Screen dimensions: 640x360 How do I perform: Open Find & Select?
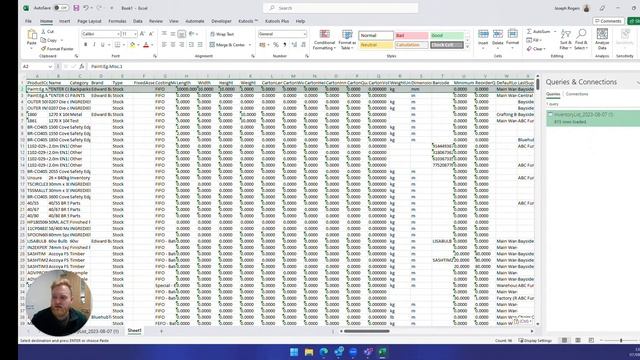point(581,39)
